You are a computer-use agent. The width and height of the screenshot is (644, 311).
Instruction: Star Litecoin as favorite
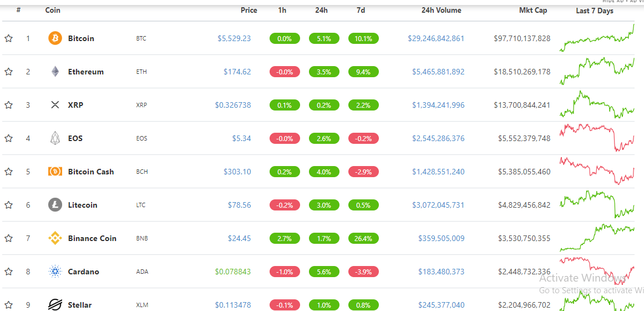click(x=8, y=205)
